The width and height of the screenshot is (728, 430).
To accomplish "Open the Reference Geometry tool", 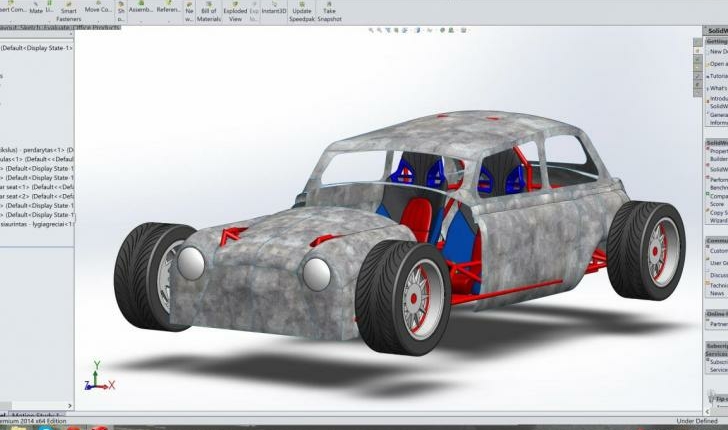I will [170, 9].
